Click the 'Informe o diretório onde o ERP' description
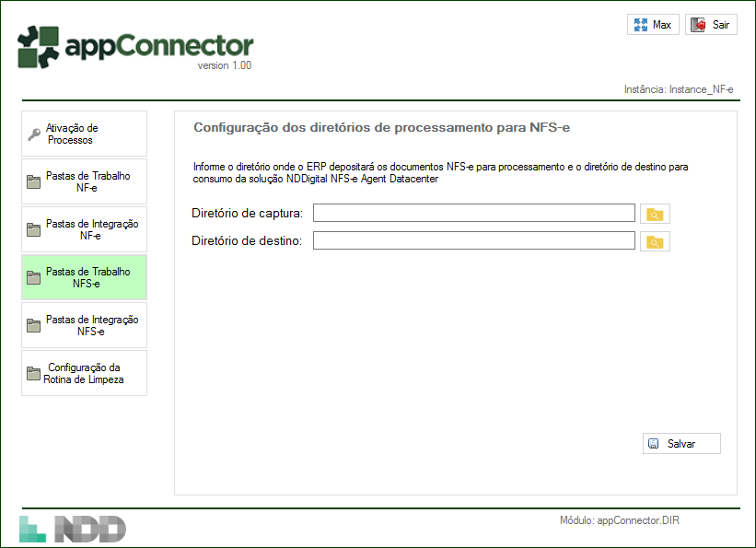This screenshot has height=548, width=756. tap(441, 173)
